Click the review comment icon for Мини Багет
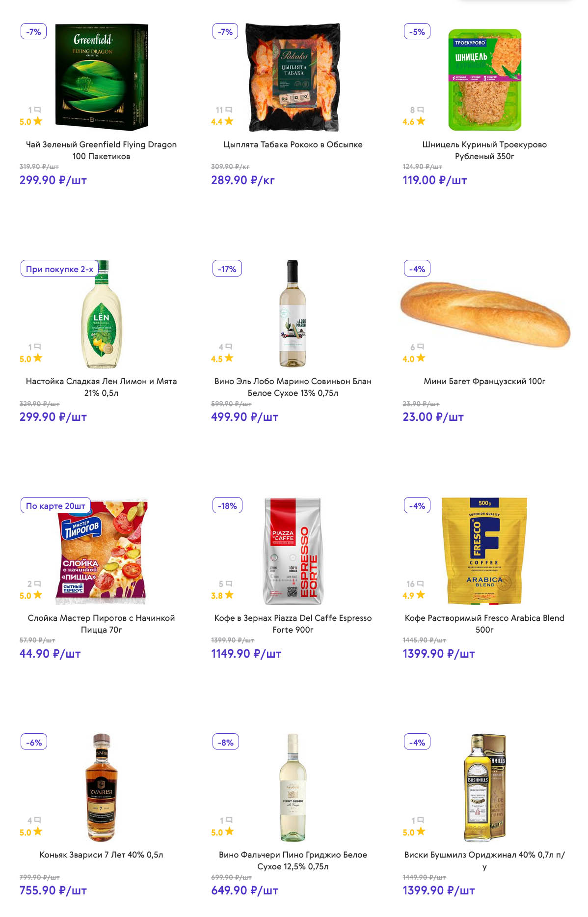This screenshot has height=917, width=588. (x=421, y=347)
